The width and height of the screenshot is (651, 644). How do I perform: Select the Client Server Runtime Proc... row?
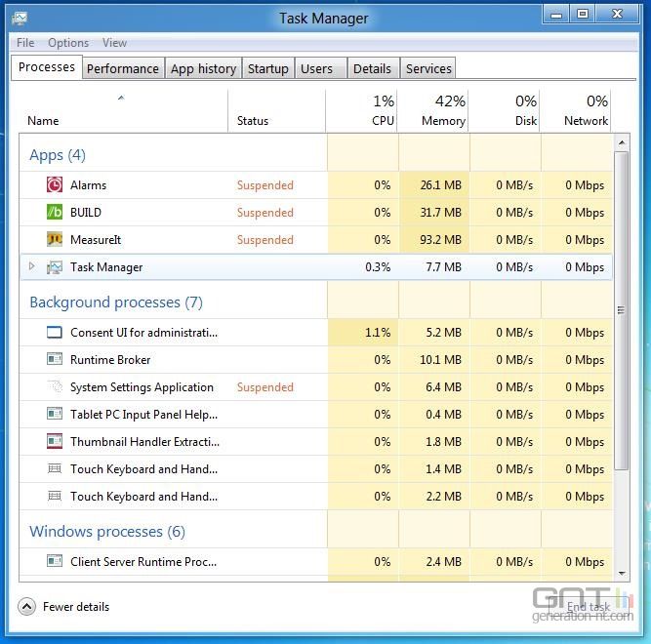[316, 561]
